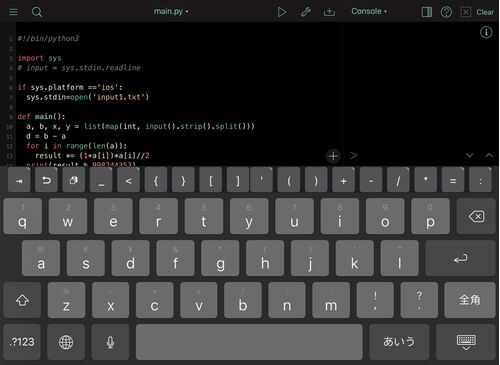Tap the opening curly brace key
Viewport: 500px width, 365px height.
pyautogui.click(x=156, y=180)
